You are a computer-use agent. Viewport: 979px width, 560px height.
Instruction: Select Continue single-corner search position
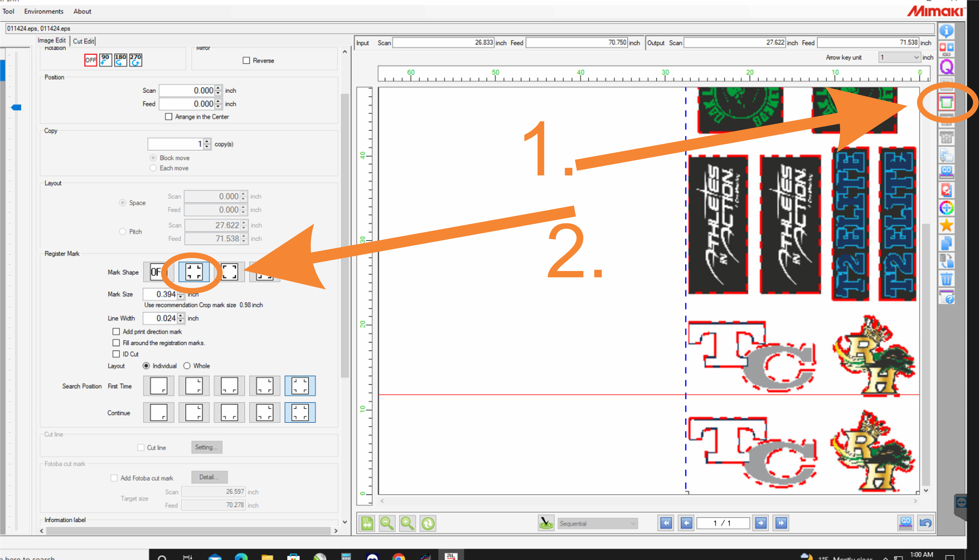pos(158,412)
